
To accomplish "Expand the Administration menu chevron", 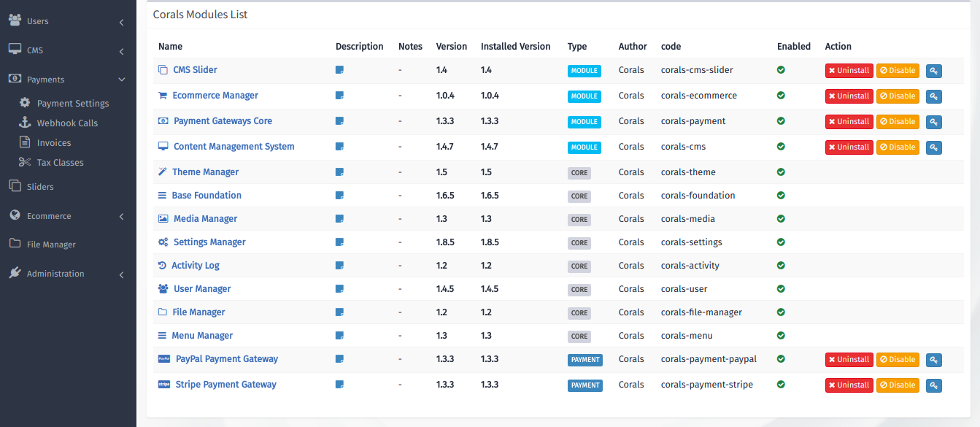I will click(121, 275).
